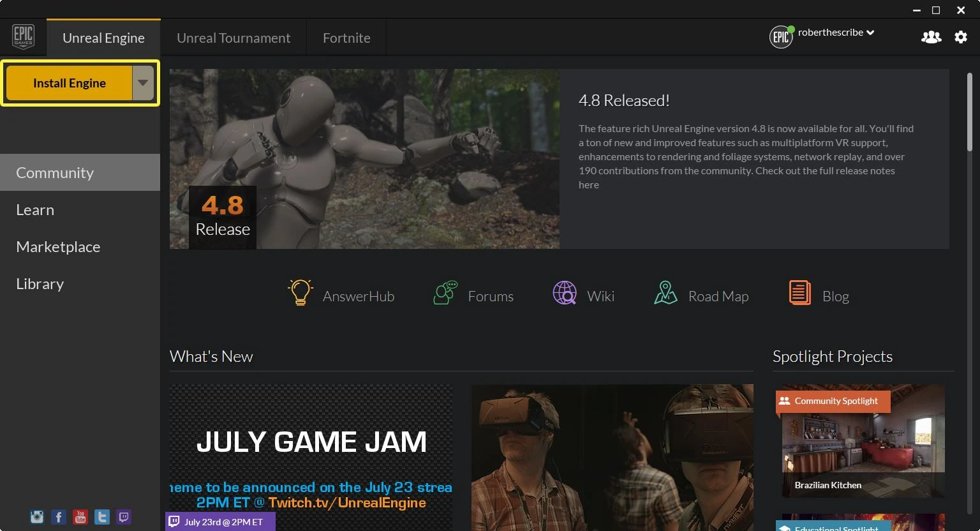Open the Forums chat icon
This screenshot has width=980, height=531.
point(445,293)
